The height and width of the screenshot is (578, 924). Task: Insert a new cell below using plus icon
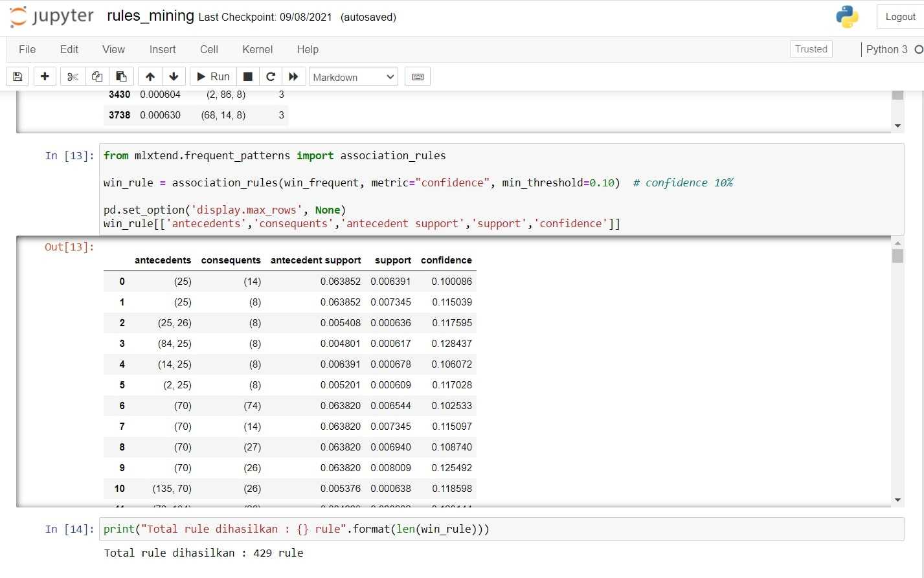click(x=45, y=76)
